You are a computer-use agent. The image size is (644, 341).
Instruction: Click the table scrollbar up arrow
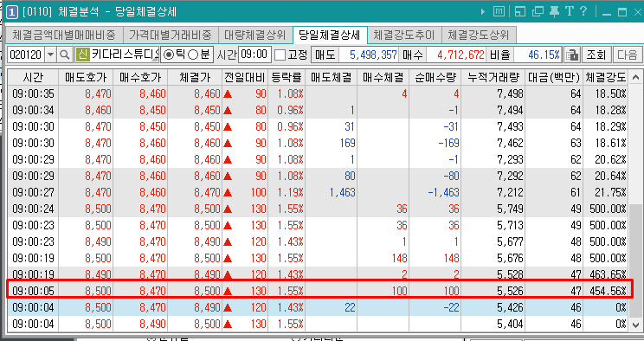[635, 77]
